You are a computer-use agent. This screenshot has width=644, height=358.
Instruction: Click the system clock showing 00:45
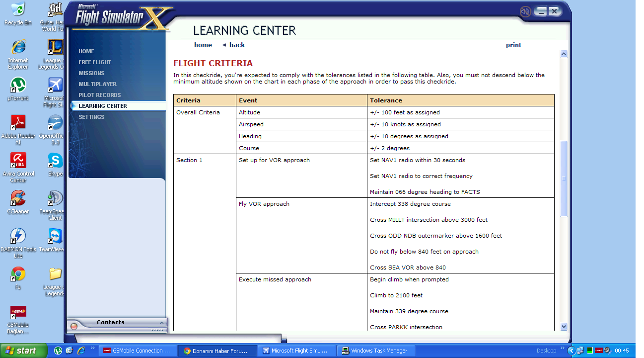click(x=622, y=351)
